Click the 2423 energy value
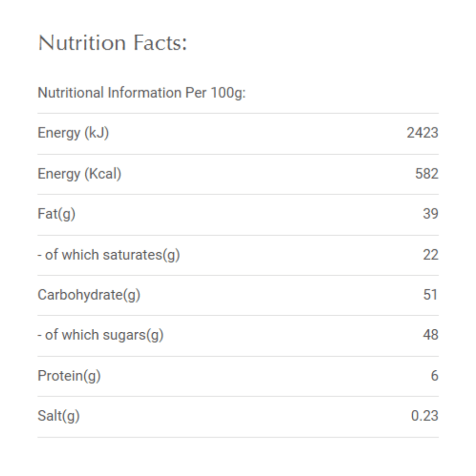This screenshot has width=476, height=476. (422, 133)
